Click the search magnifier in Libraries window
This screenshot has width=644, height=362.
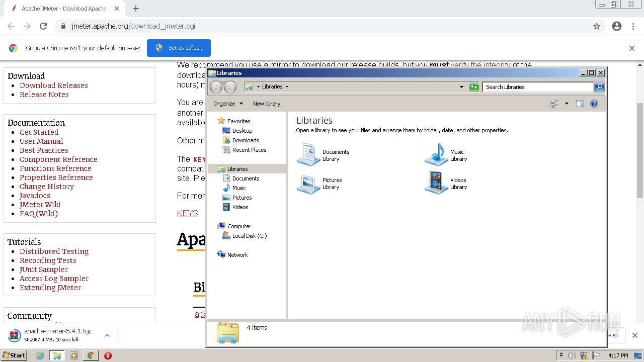pyautogui.click(x=599, y=87)
